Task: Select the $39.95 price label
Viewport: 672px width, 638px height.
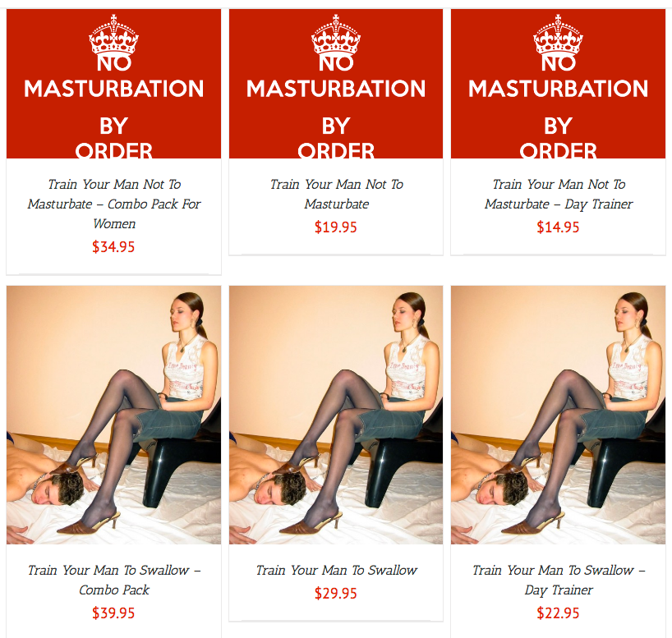Action: (x=113, y=613)
